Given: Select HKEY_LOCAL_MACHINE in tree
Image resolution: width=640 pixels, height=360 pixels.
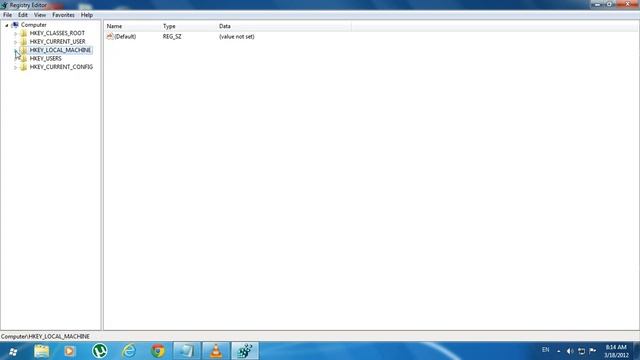Looking at the screenshot, I should 60,50.
